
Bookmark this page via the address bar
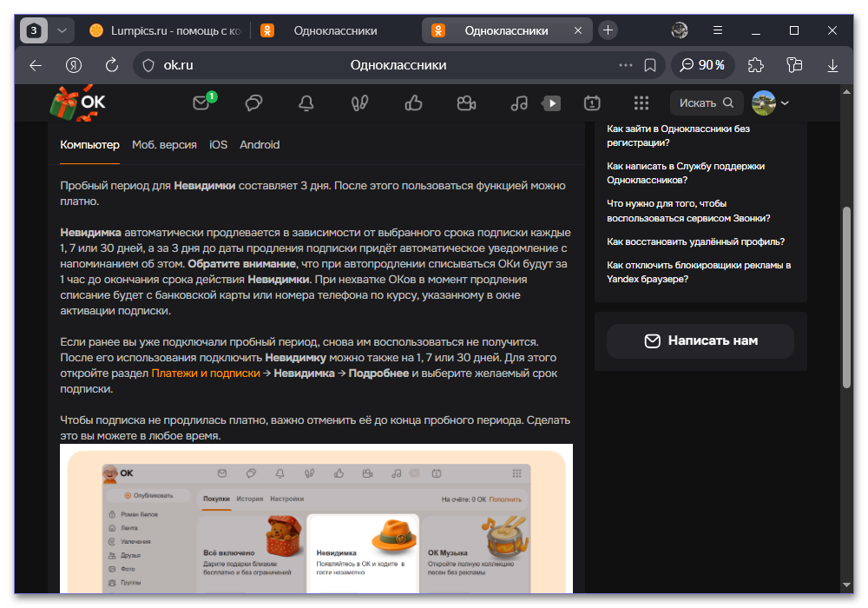(x=650, y=65)
